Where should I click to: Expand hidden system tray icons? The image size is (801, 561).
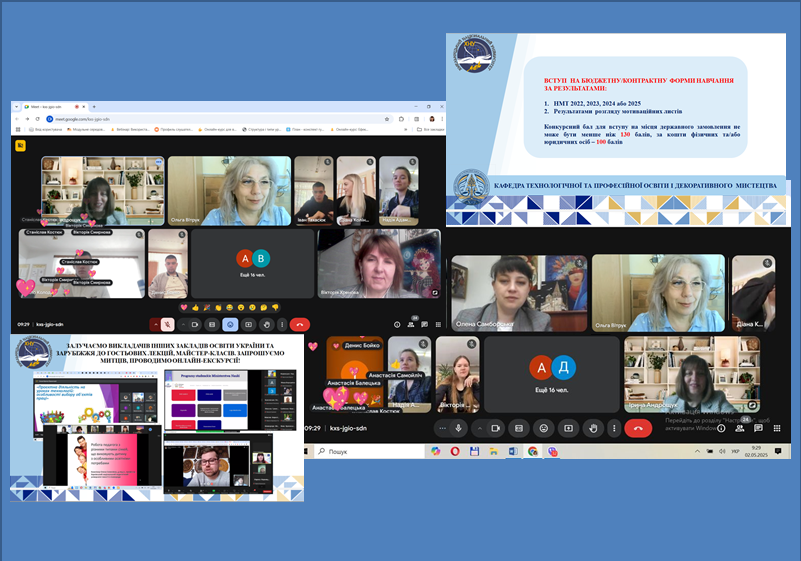coord(697,451)
